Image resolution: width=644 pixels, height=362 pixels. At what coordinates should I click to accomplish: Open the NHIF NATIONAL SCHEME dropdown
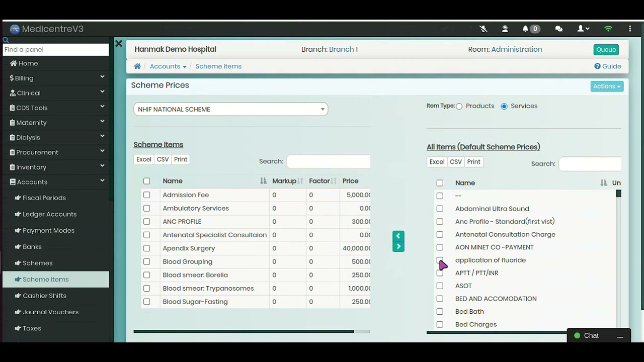(231, 109)
